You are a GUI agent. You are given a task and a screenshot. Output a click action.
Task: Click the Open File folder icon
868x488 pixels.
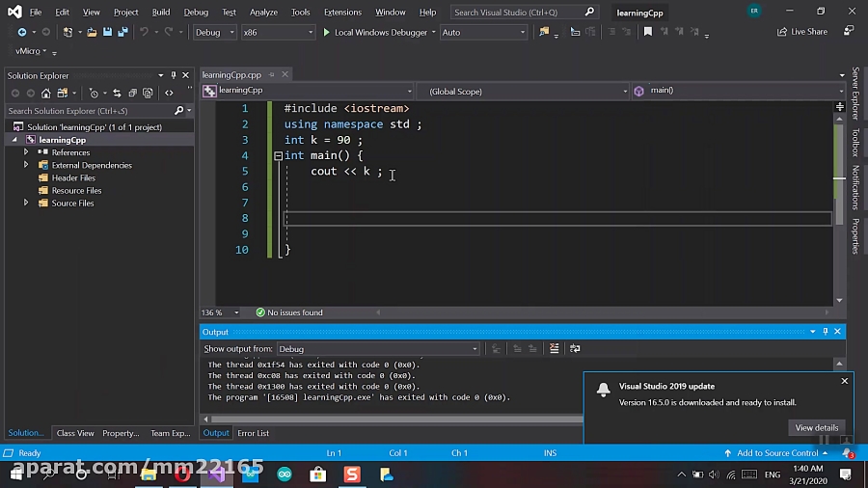92,32
